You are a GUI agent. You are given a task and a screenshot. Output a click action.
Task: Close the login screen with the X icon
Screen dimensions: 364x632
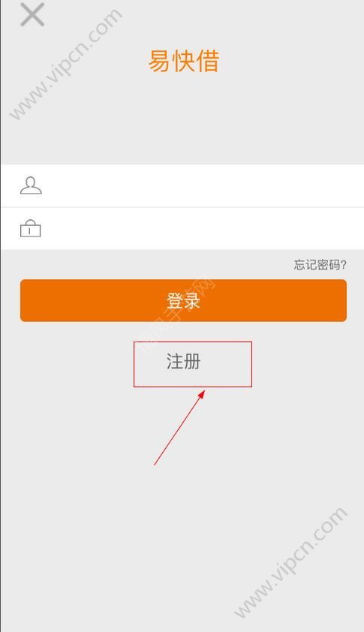pos(32,14)
